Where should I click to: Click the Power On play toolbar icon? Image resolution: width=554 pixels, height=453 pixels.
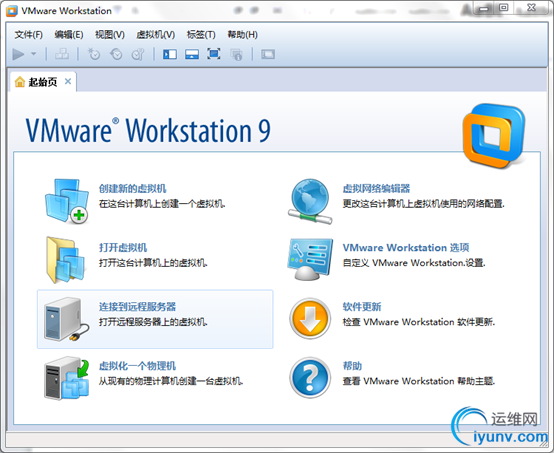tap(18, 54)
